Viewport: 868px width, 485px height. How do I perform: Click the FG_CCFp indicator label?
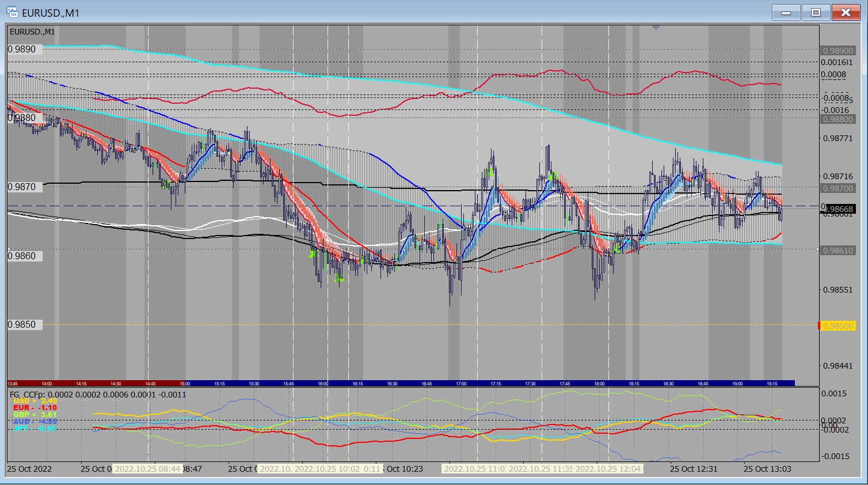[27, 395]
